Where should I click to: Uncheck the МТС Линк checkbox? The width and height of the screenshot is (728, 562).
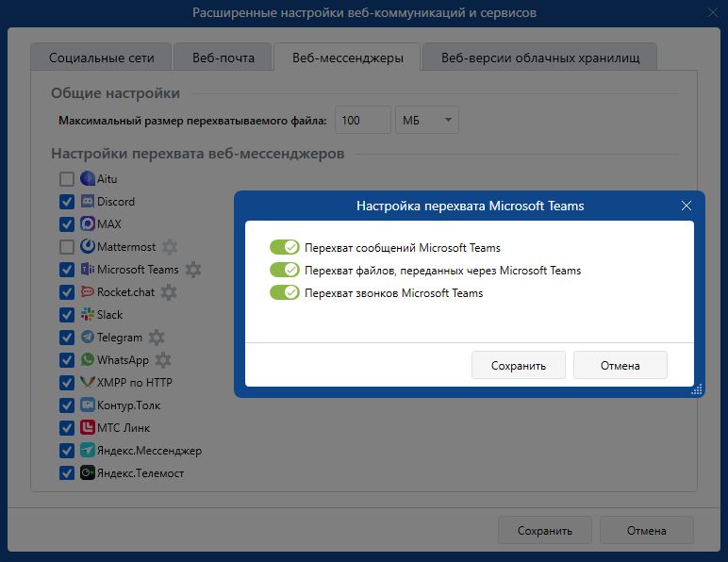coord(67,428)
